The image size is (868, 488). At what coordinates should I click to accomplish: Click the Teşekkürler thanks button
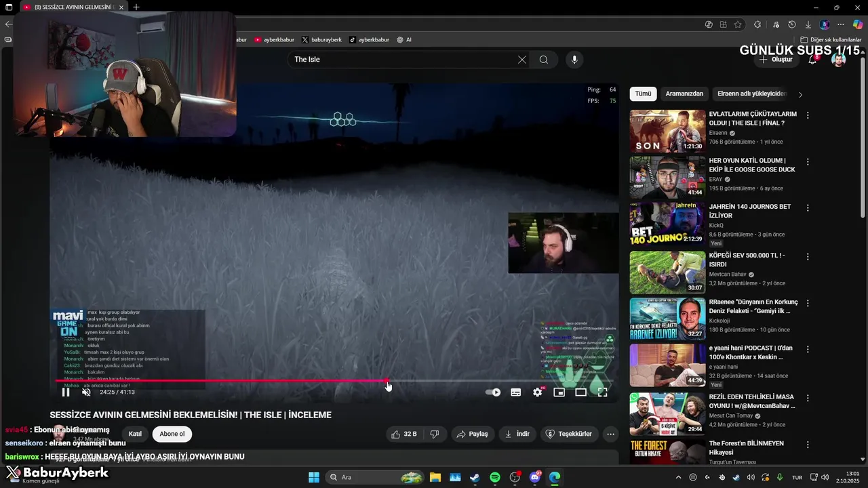point(570,434)
